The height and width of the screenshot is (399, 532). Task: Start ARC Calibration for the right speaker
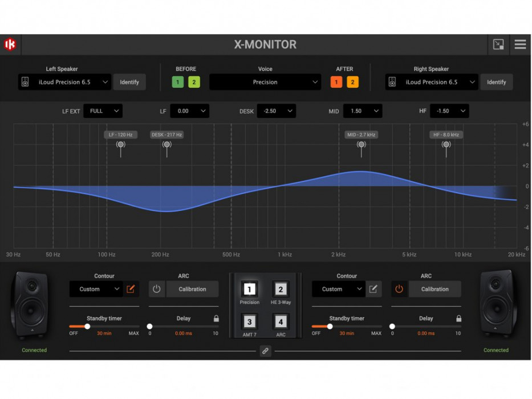[434, 289]
